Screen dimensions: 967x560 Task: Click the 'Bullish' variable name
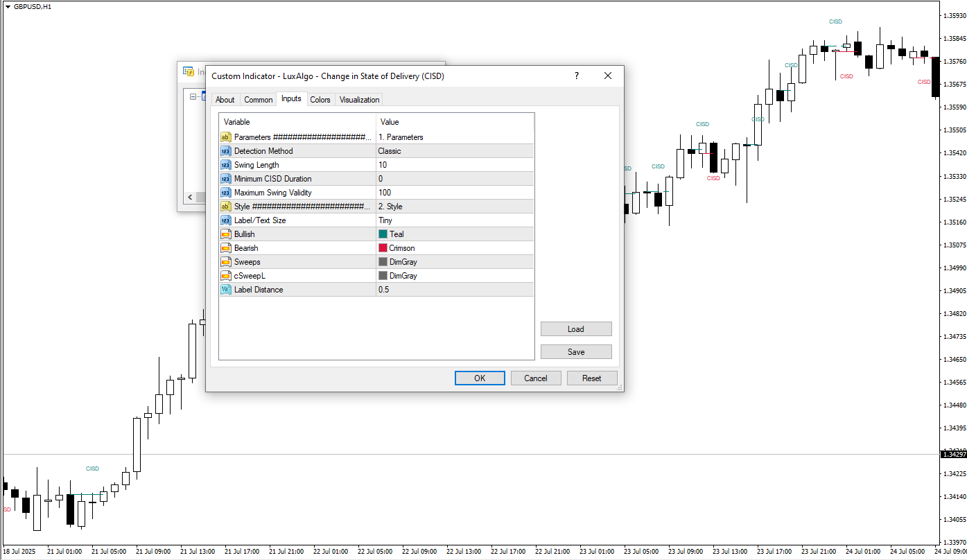245,234
